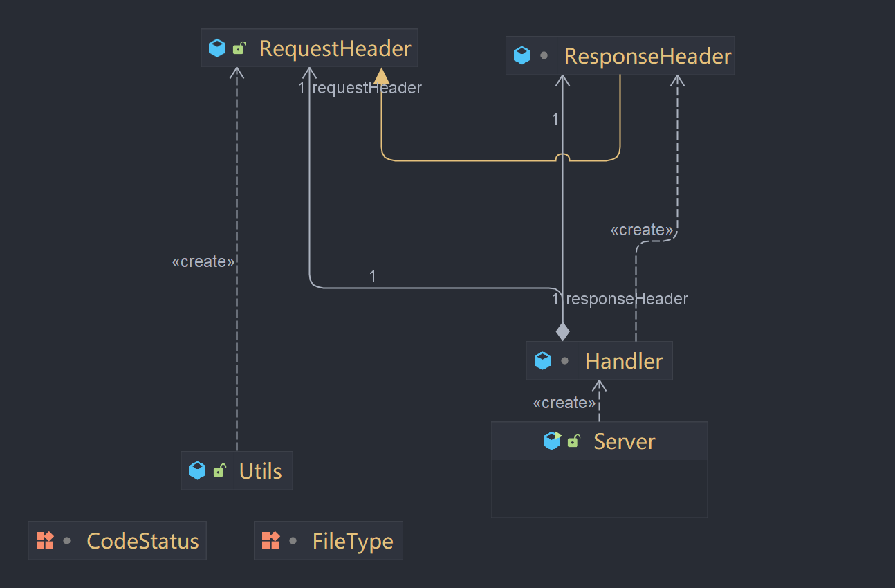
Task: Select the FileType enum node
Action: tap(329, 540)
